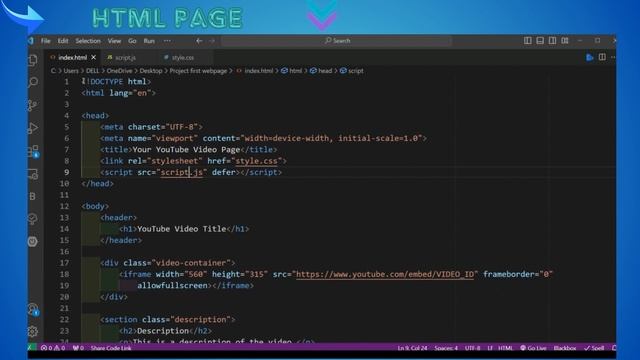Open the Remote Explorer view icon
Screen dimensions: 640x360
tap(33, 174)
